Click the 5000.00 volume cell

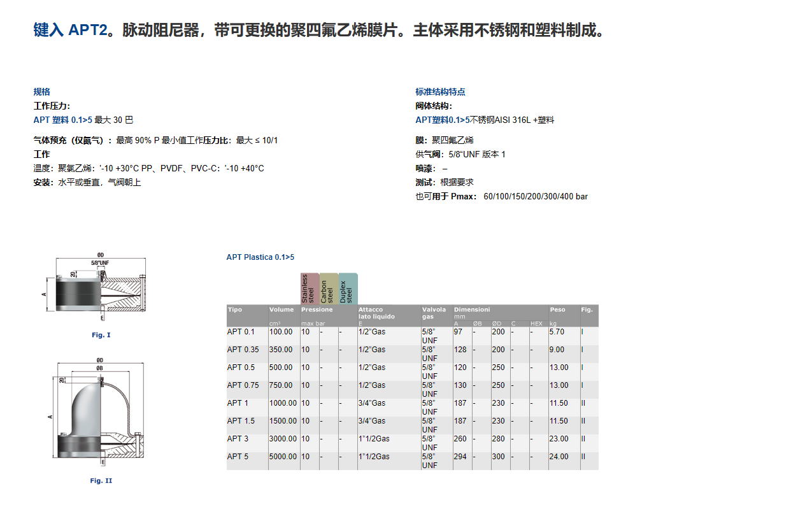283,457
